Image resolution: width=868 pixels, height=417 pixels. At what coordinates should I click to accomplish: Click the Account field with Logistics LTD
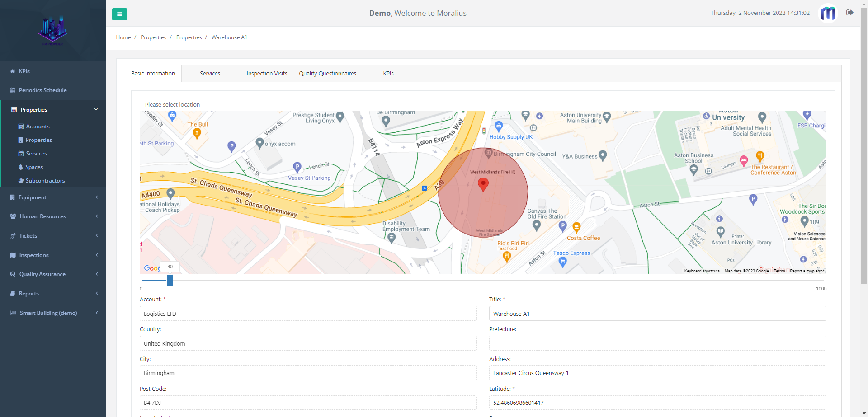(x=308, y=314)
